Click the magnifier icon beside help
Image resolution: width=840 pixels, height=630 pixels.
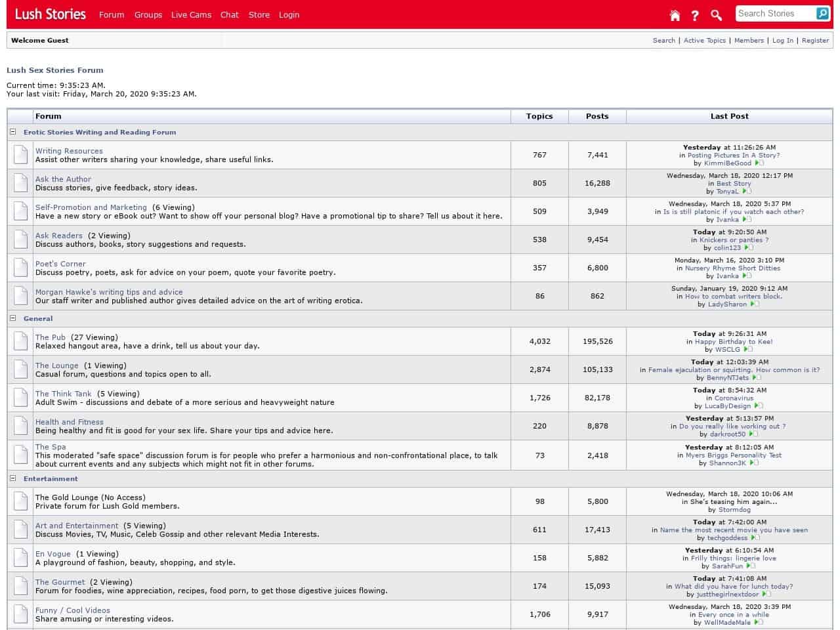point(716,15)
